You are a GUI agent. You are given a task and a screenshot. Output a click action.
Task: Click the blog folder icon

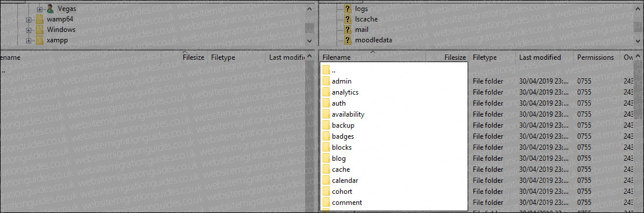pyautogui.click(x=326, y=158)
